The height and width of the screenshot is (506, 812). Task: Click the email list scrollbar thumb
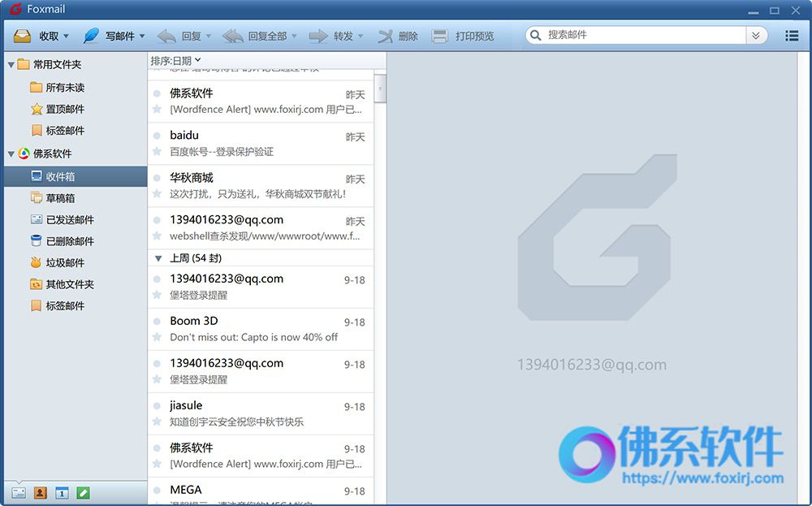coord(380,89)
